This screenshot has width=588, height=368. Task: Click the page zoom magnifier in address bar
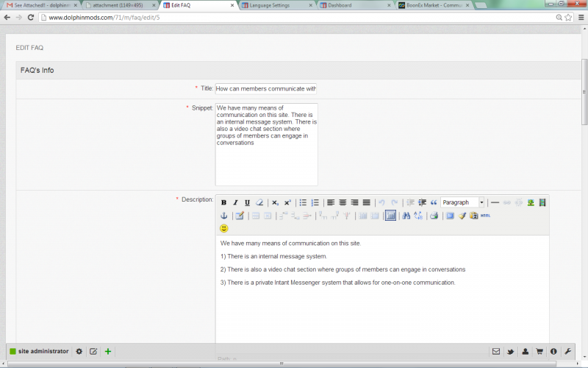click(559, 17)
